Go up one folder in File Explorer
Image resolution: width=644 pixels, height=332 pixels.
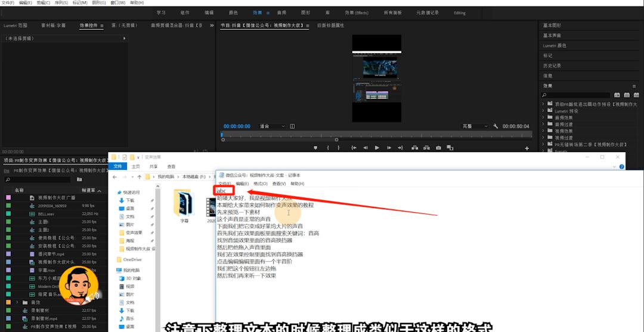coord(140,177)
